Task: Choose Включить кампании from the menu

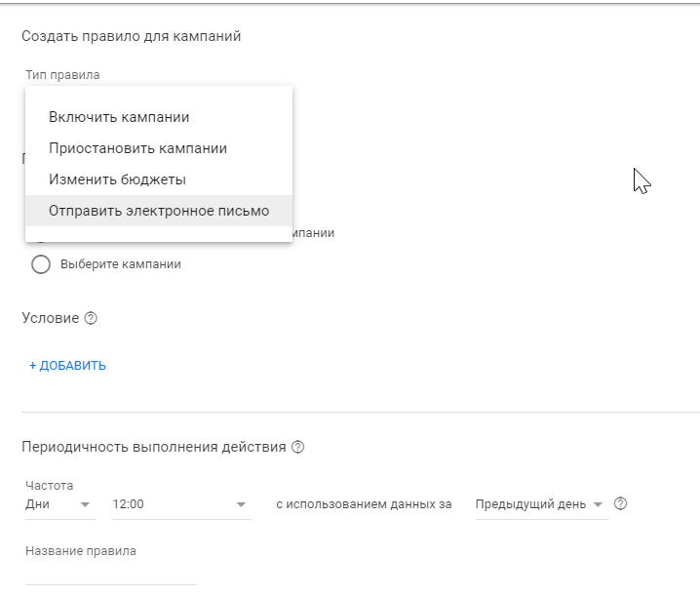Action: (x=119, y=117)
